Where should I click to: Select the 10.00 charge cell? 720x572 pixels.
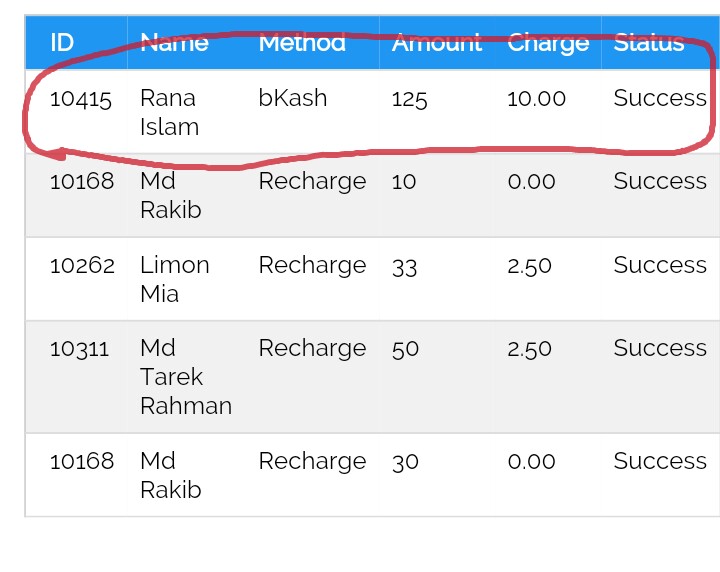[x=536, y=99]
